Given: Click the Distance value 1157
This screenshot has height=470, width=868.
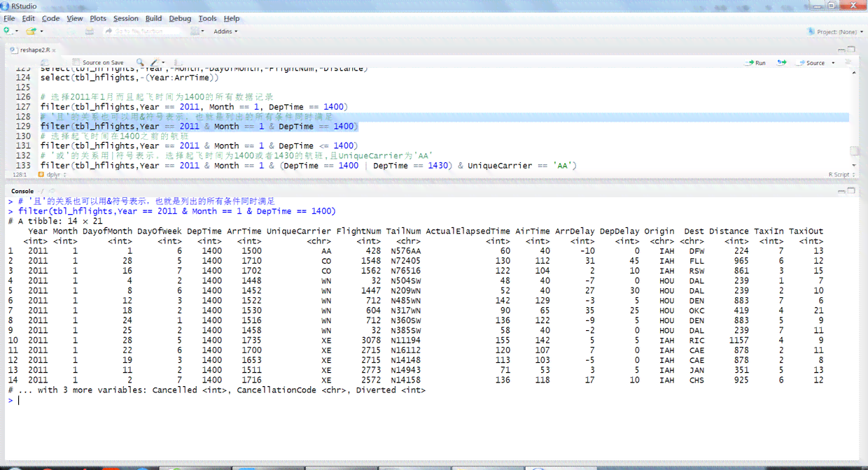Looking at the screenshot, I should (x=738, y=340).
